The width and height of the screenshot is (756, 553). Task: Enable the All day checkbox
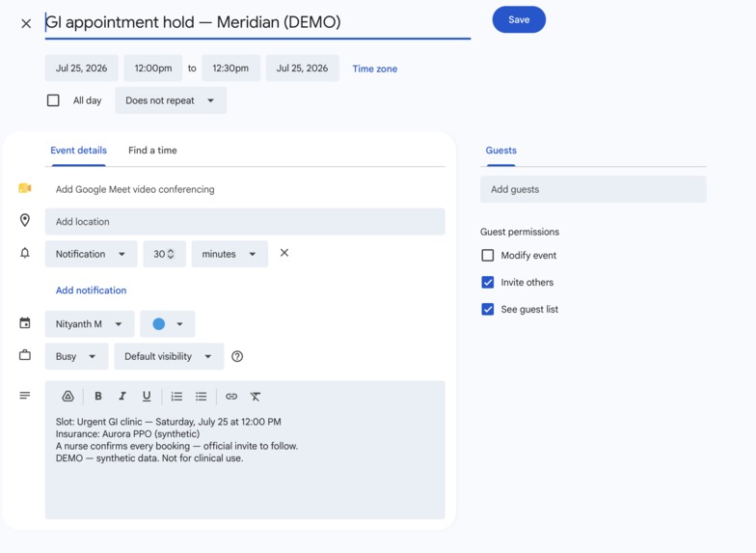[x=53, y=100]
